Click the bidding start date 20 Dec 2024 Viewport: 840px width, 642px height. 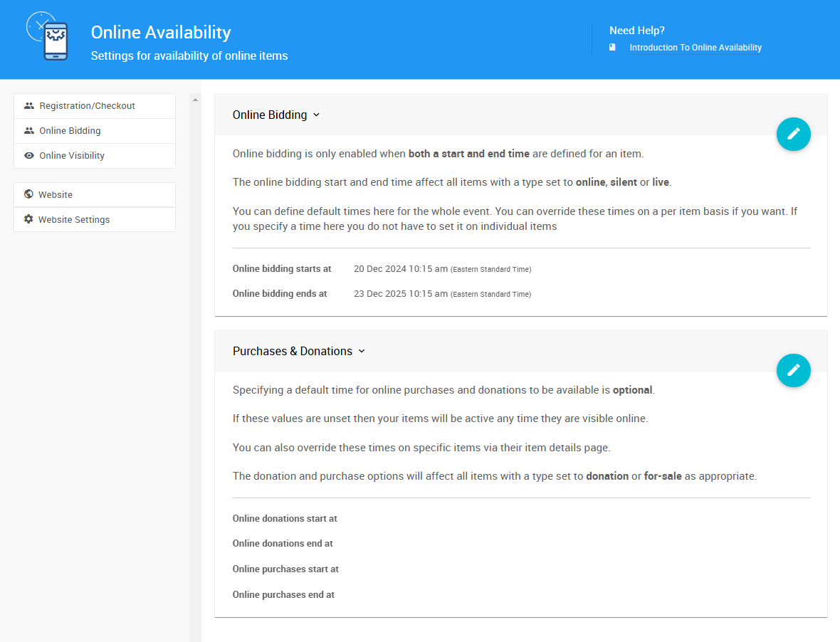tap(400, 269)
